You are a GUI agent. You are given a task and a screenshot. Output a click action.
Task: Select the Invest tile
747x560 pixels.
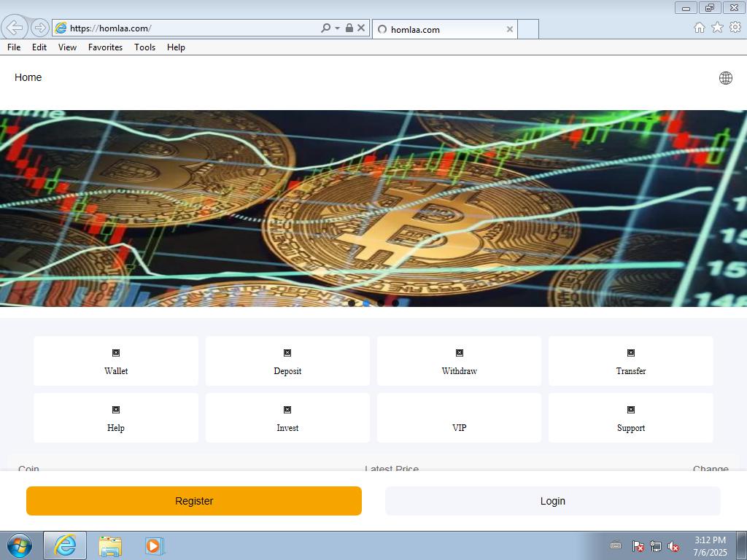click(287, 418)
